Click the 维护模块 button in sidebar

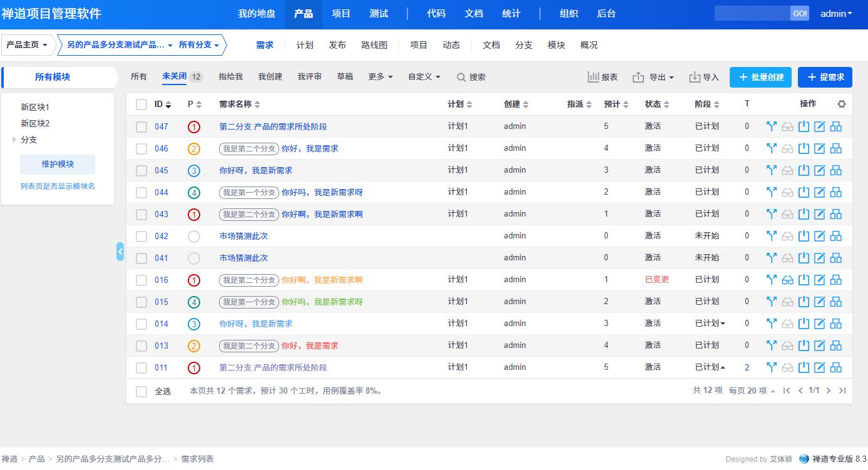click(58, 164)
